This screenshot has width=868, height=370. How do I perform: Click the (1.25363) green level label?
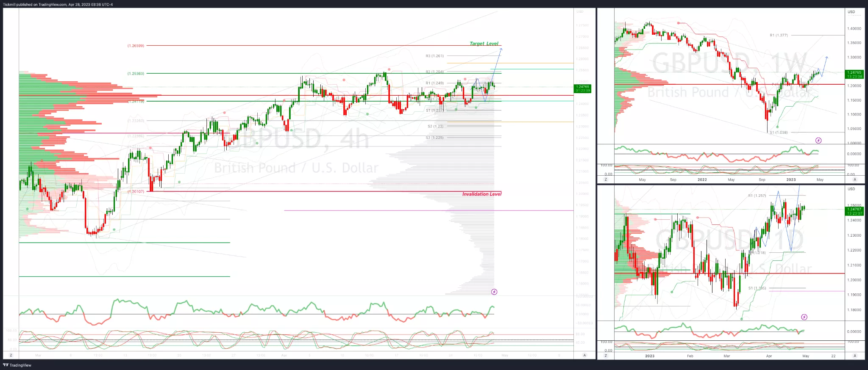[136, 74]
